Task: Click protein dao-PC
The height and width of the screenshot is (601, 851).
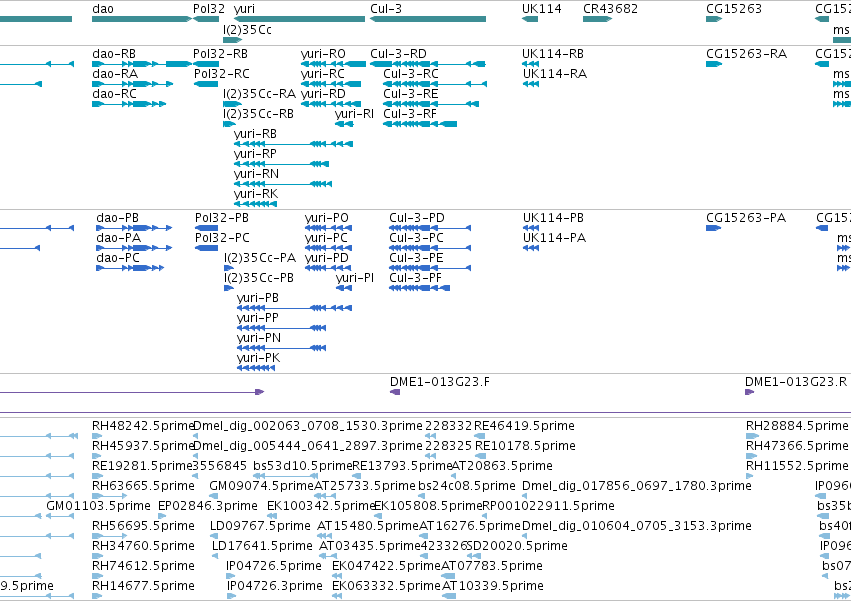Action: coord(118,258)
